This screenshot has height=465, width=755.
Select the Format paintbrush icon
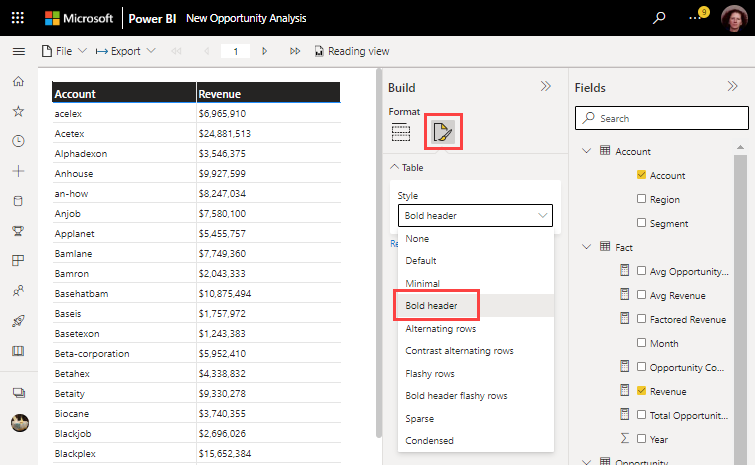coord(443,132)
